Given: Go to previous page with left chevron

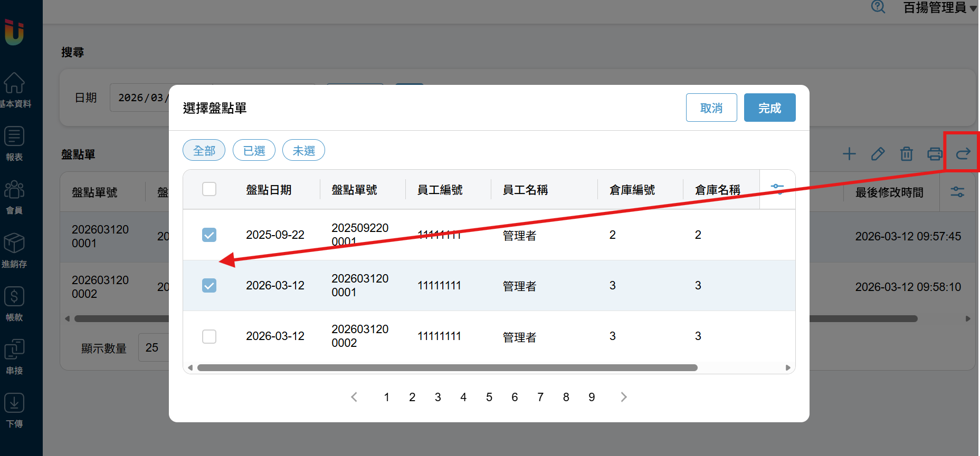Looking at the screenshot, I should (354, 397).
